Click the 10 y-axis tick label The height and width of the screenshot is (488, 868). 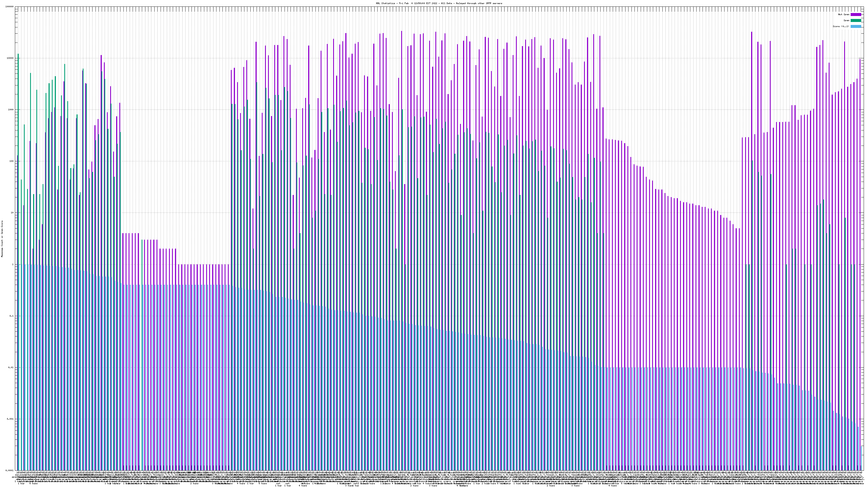point(12,213)
